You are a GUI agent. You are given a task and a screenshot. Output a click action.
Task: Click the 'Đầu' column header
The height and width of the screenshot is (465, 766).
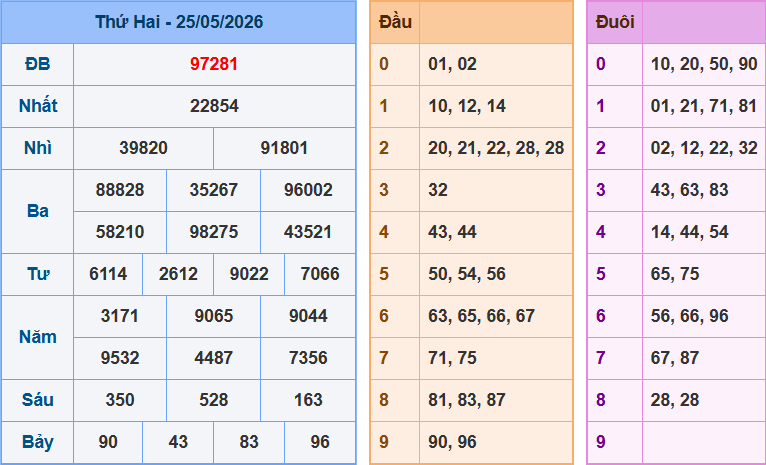(x=395, y=22)
